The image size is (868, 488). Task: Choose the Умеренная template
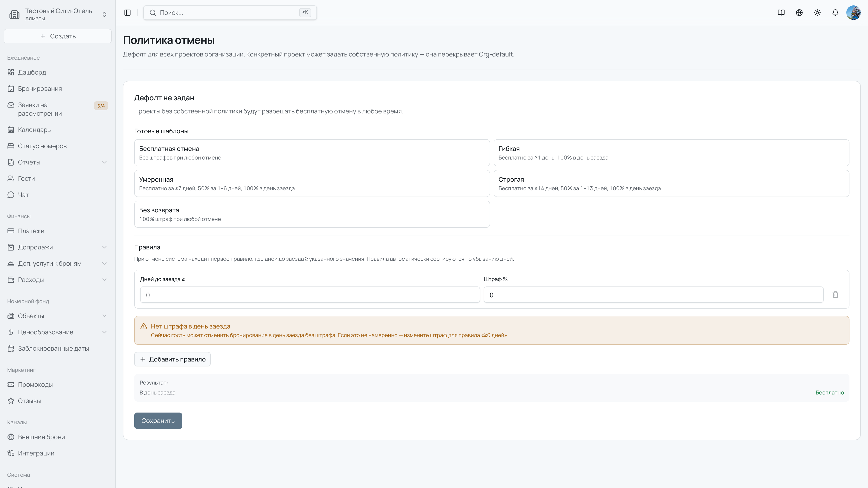click(312, 183)
